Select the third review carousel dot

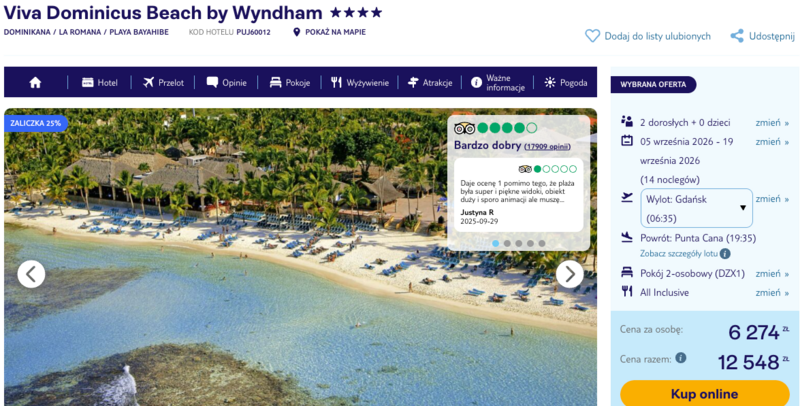[x=518, y=243]
